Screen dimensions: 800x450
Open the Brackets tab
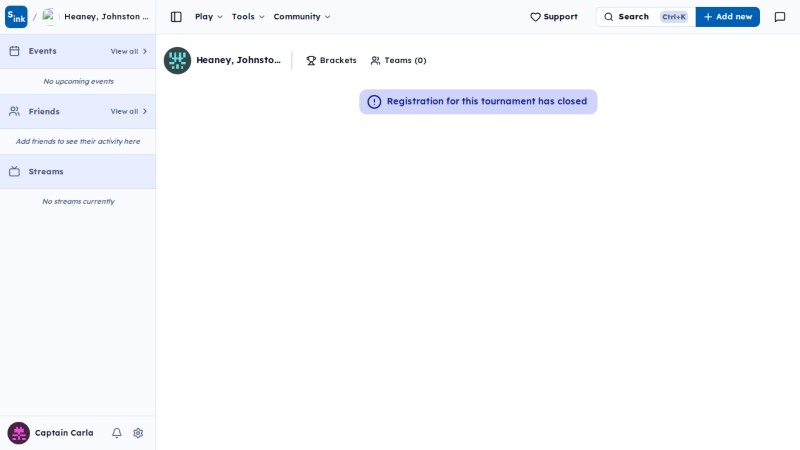click(x=331, y=60)
